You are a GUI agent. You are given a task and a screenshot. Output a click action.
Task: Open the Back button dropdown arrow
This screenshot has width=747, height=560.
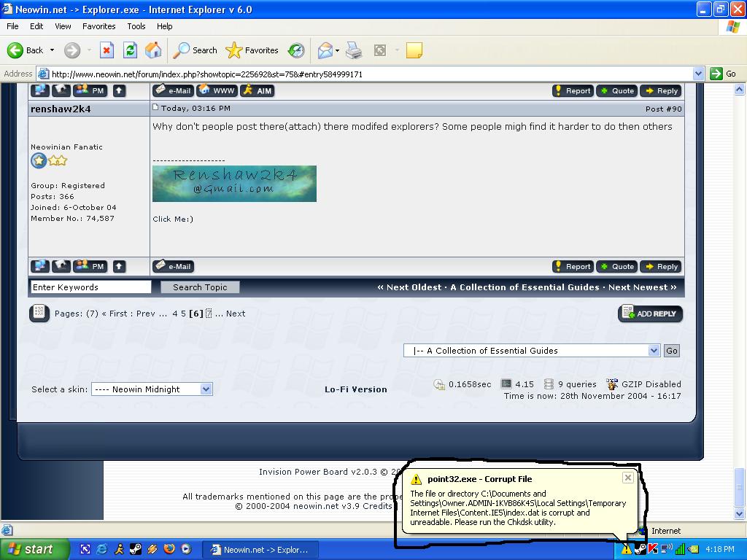[50, 50]
